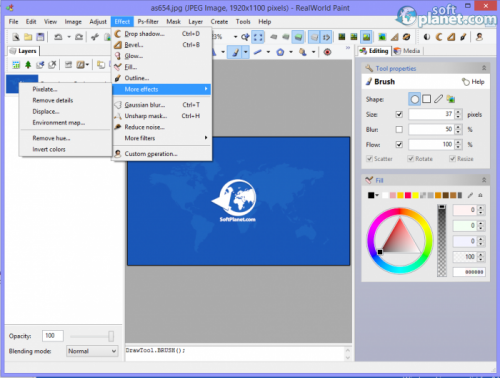Click the Help link in Brush panel
The width and height of the screenshot is (500, 378).
[473, 82]
